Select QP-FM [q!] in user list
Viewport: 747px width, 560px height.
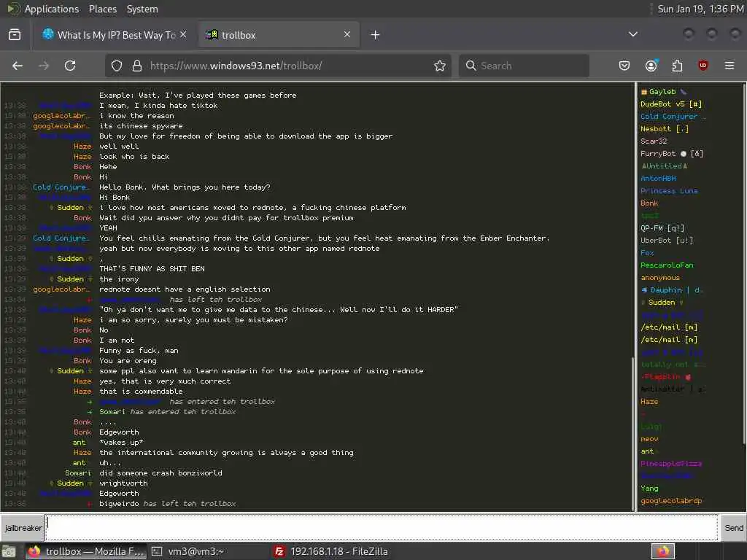pyautogui.click(x=662, y=227)
